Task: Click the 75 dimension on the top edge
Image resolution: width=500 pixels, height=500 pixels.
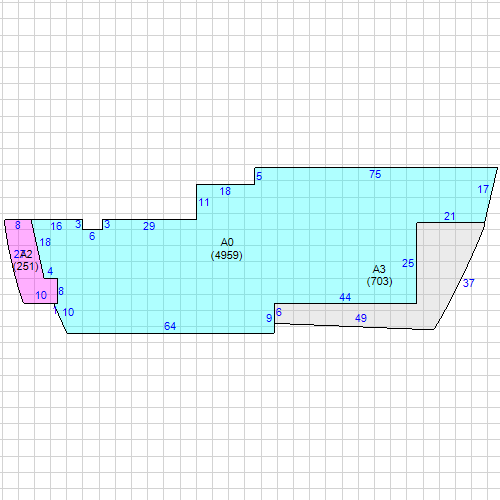Action: [x=375, y=174]
